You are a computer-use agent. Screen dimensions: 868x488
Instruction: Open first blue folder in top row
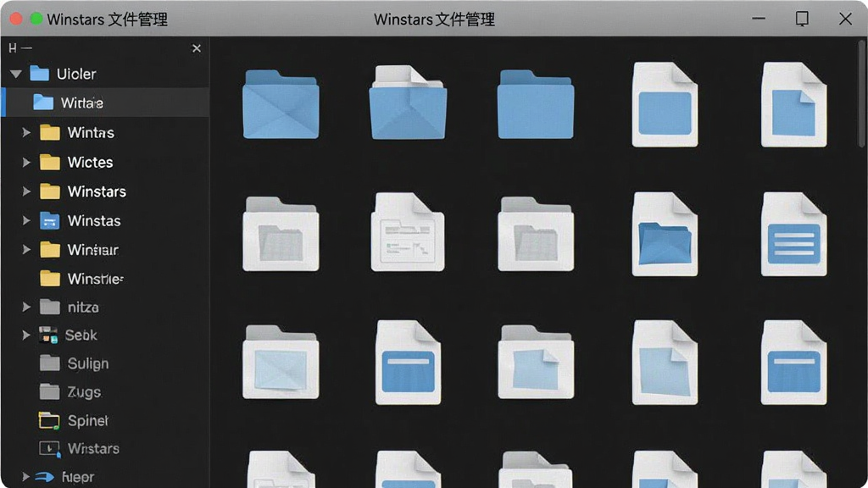pos(281,104)
